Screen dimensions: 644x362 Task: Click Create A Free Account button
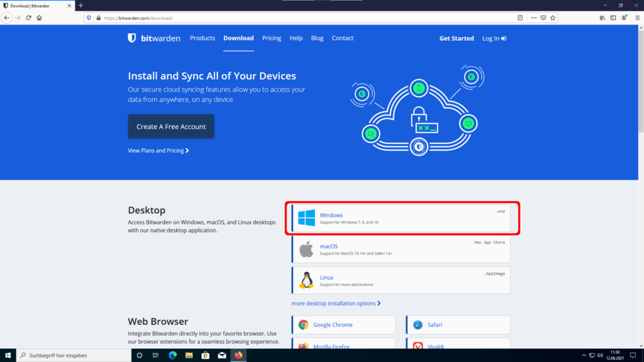(171, 126)
